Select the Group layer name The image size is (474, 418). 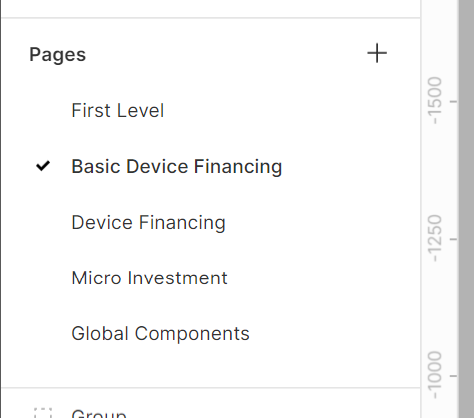click(99, 413)
